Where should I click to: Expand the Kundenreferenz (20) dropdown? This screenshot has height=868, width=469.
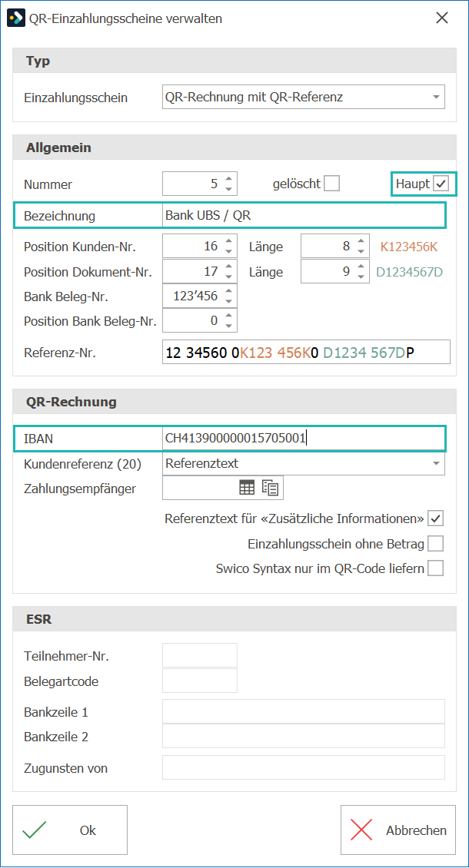click(436, 462)
